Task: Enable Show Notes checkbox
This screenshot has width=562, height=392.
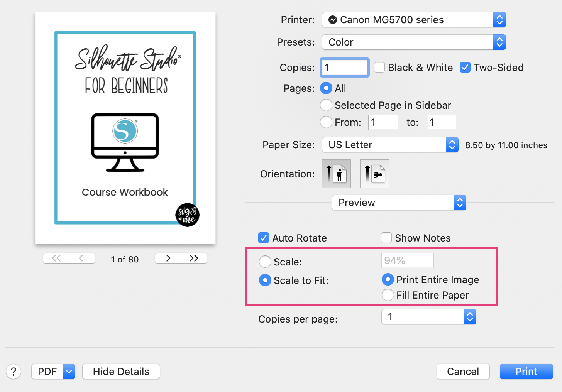Action: 386,238
